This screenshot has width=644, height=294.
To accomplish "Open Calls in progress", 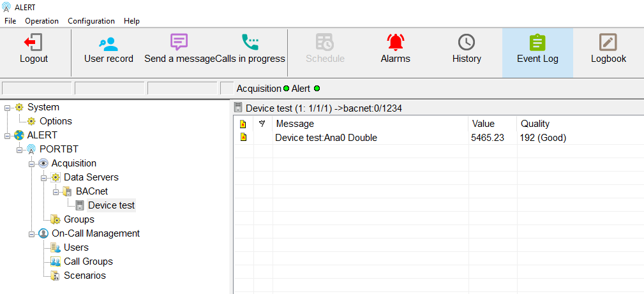I will pos(250,43).
